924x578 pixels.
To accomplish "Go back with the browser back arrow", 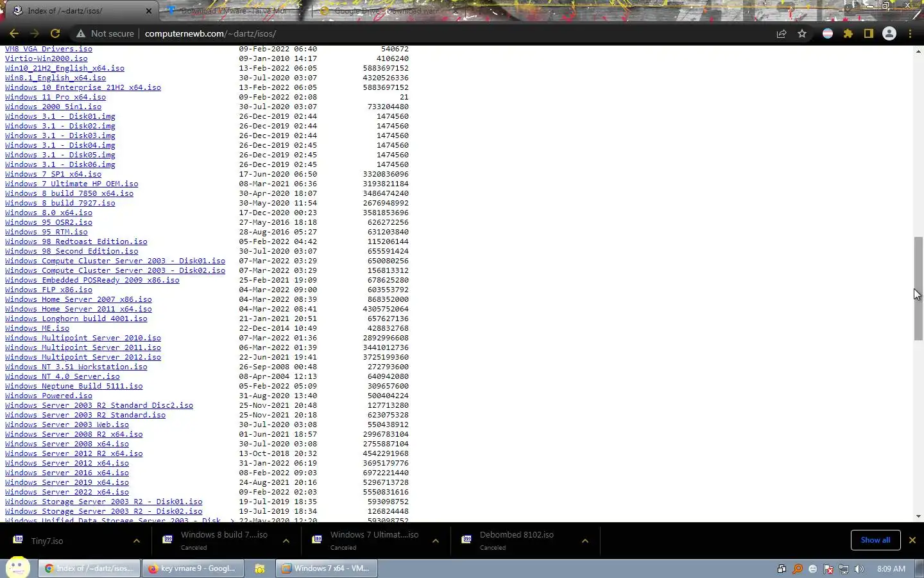I will [x=14, y=33].
